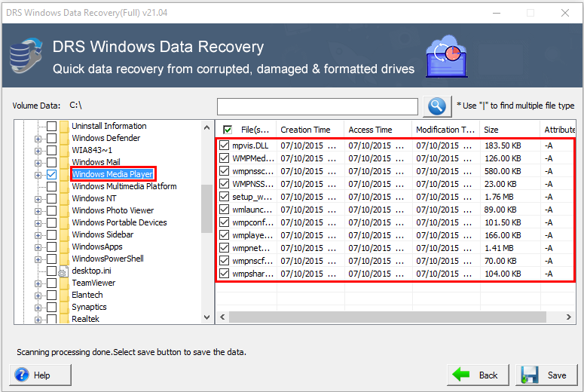Click the Windows Defender folder icon
The image size is (584, 392).
coord(65,138)
